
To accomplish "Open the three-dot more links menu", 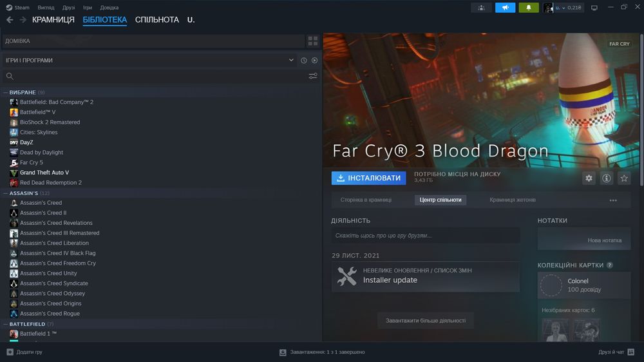I will point(613,200).
